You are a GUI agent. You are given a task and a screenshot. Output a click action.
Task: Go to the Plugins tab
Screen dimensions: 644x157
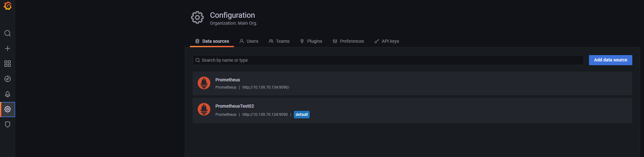[x=311, y=41]
